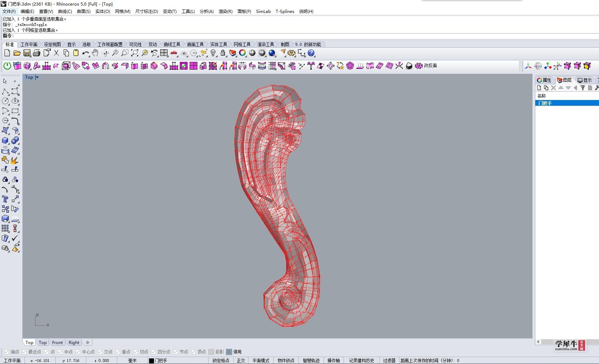Click the layer filter funnel icon
Image resolution: width=599 pixels, height=364 pixels.
[x=583, y=88]
